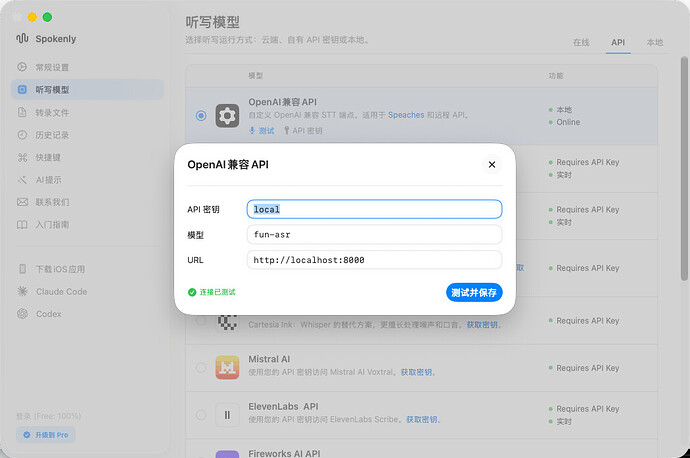The width and height of the screenshot is (690, 458).
Task: Click the Cartesia Ink checkered logo icon
Action: (x=227, y=322)
